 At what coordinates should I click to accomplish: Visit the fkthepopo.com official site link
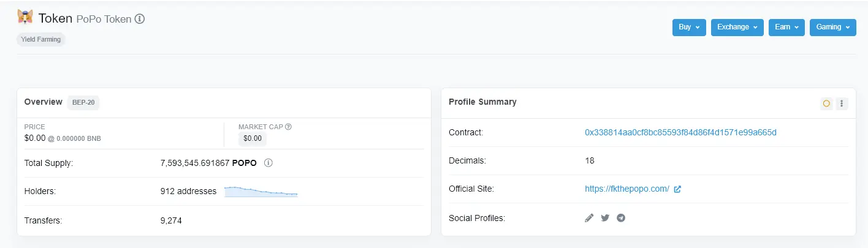coord(627,189)
